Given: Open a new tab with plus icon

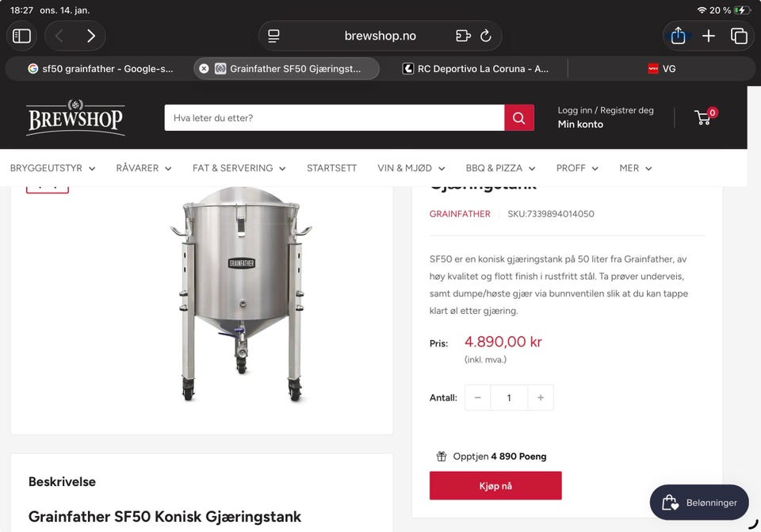Looking at the screenshot, I should [709, 36].
